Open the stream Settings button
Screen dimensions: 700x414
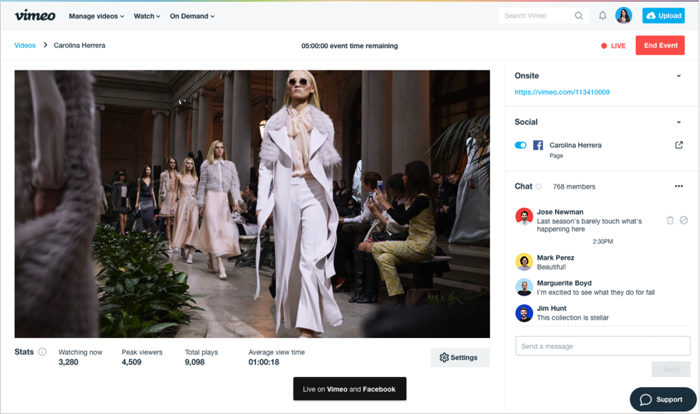point(460,357)
